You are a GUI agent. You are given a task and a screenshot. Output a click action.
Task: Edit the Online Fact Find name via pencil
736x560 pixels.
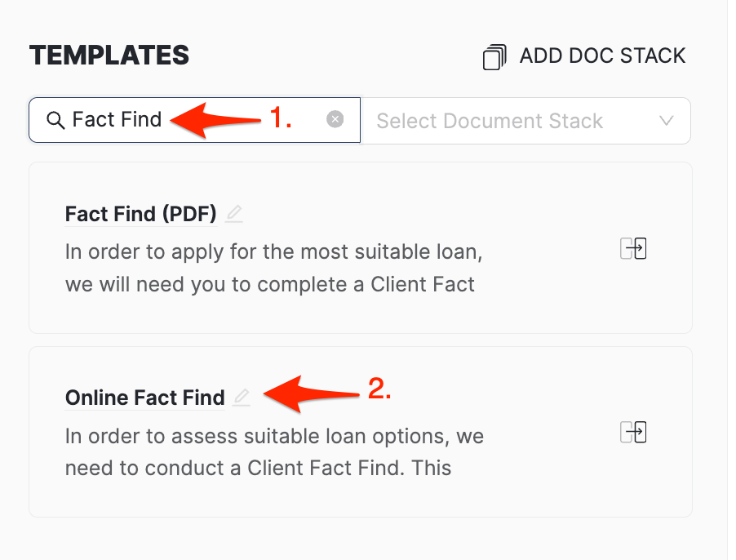[241, 398]
